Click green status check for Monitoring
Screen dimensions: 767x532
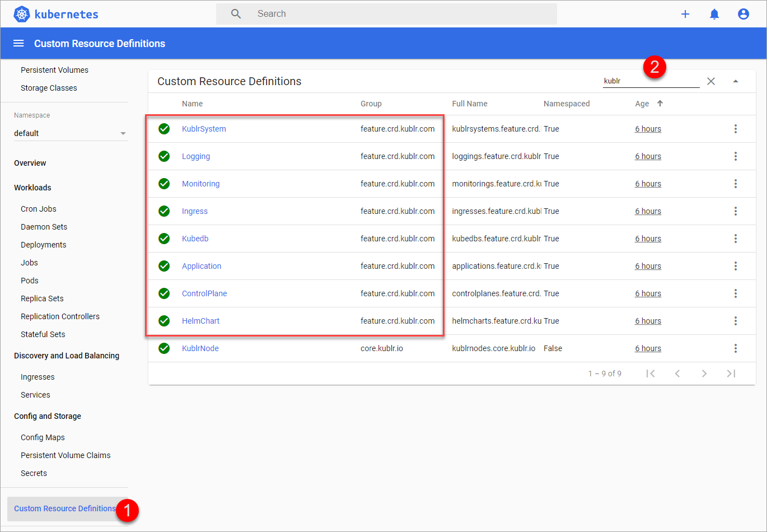164,184
